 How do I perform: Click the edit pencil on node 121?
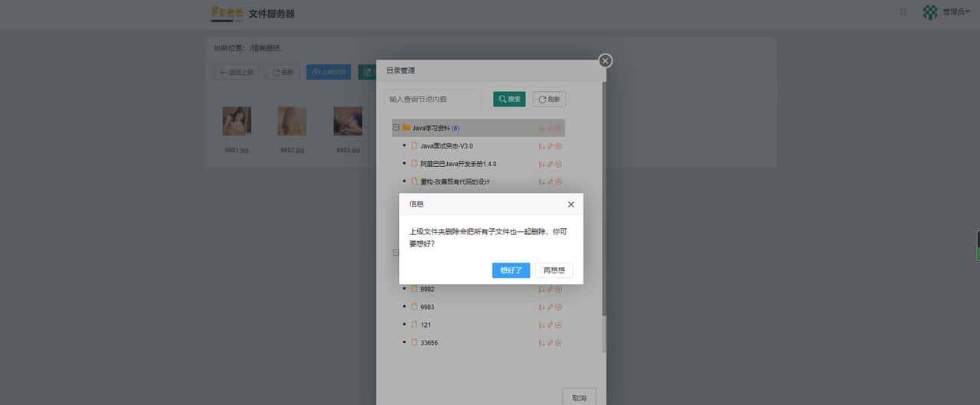point(550,325)
